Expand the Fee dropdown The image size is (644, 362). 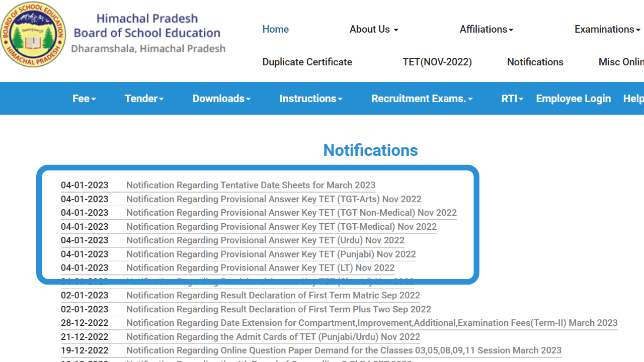tap(84, 99)
